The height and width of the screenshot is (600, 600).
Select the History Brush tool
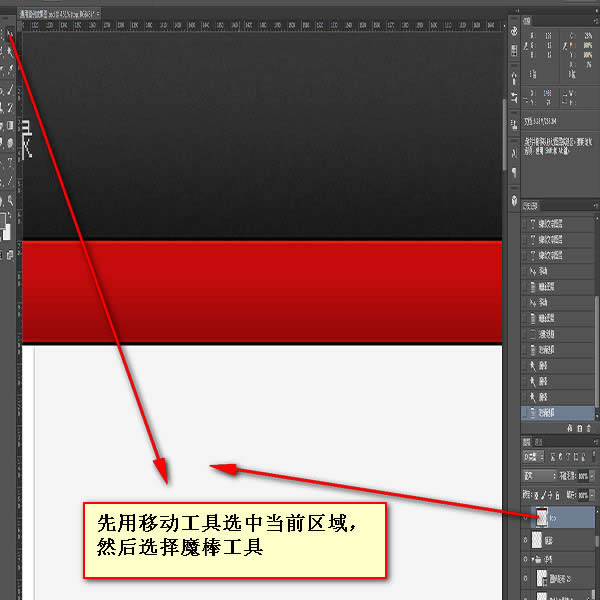[x=10, y=108]
